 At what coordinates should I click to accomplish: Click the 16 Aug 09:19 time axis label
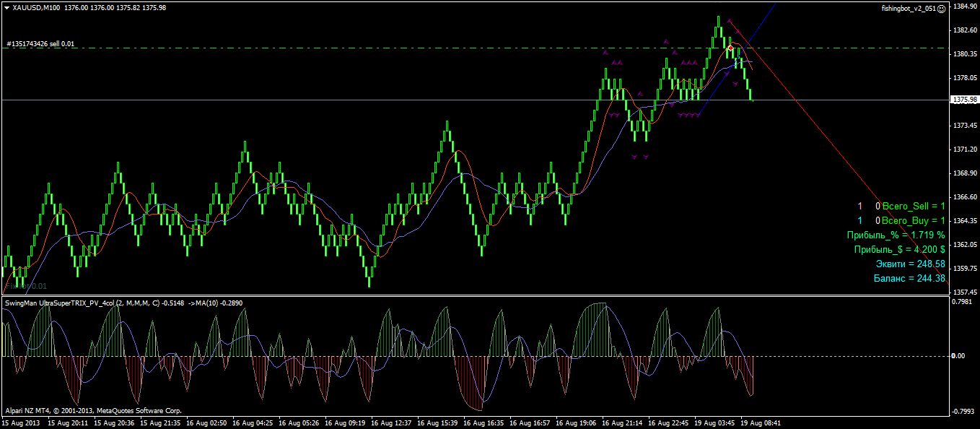pos(346,422)
